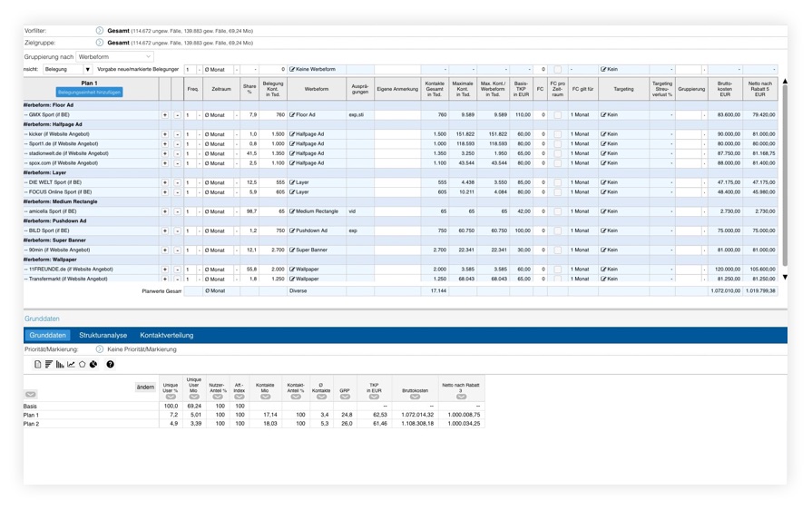Image resolution: width=812 pixels, height=510 pixels.
Task: Open the TKP in EUR column dropdown
Action: click(374, 397)
